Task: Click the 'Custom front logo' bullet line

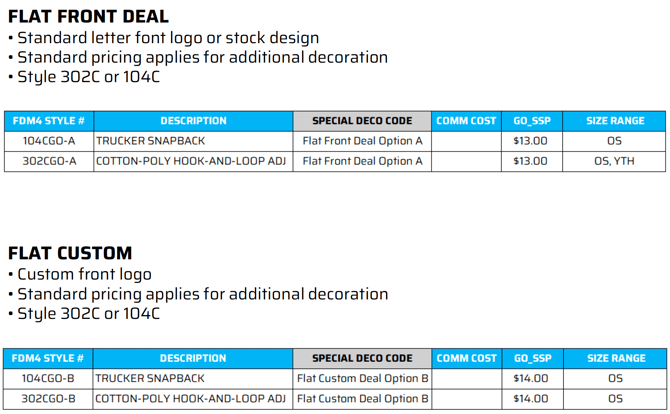Action: coord(84,274)
